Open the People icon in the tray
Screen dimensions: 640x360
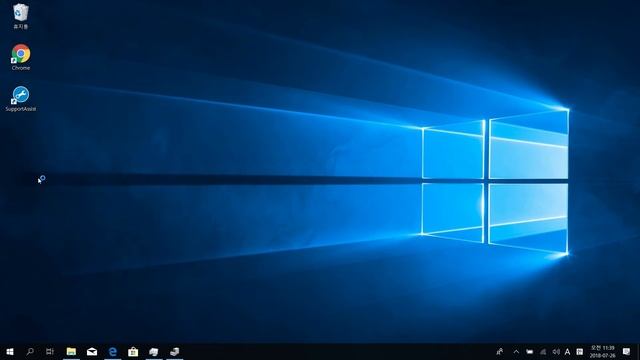[500, 351]
